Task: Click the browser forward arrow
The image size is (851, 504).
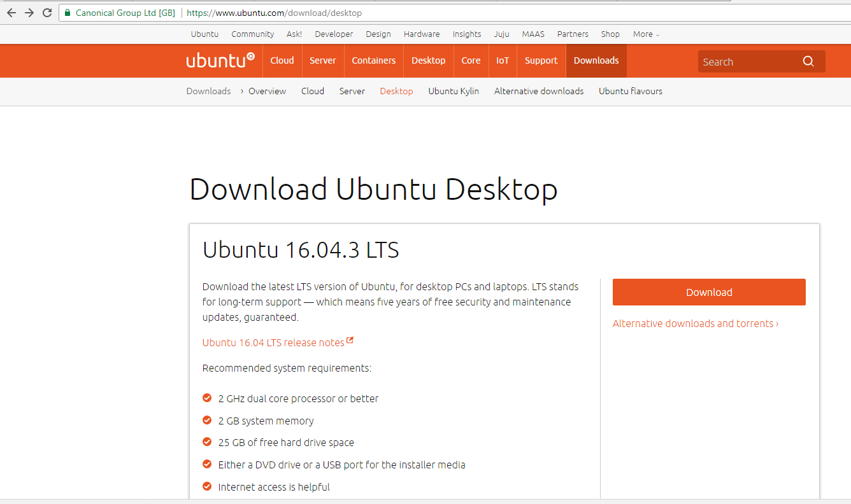Action: (29, 13)
